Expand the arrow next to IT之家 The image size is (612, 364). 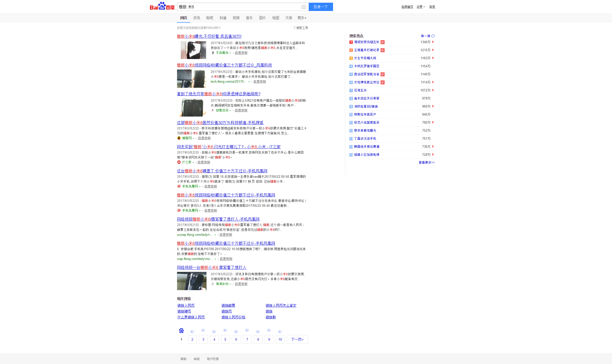(x=193, y=162)
